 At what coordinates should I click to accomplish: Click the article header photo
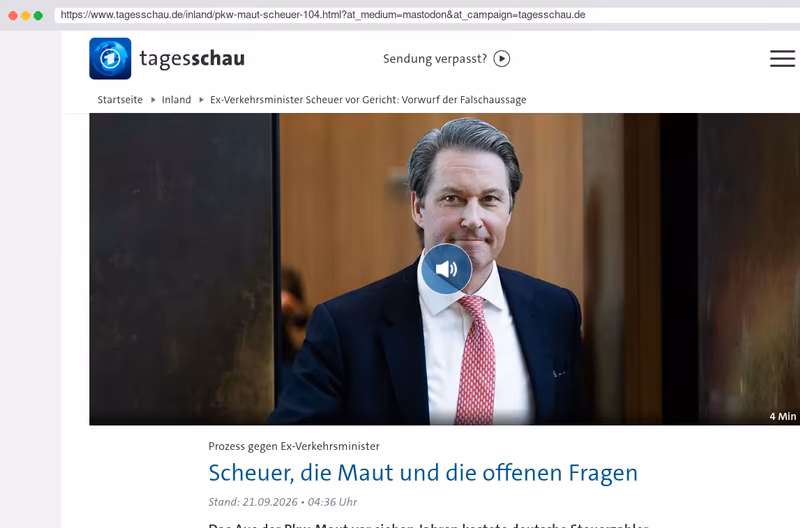tap(444, 269)
